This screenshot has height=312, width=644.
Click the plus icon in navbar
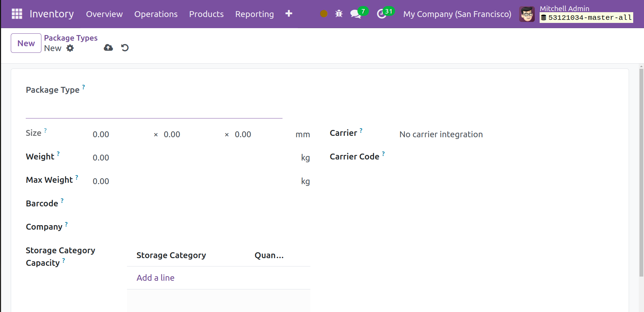[x=288, y=14]
